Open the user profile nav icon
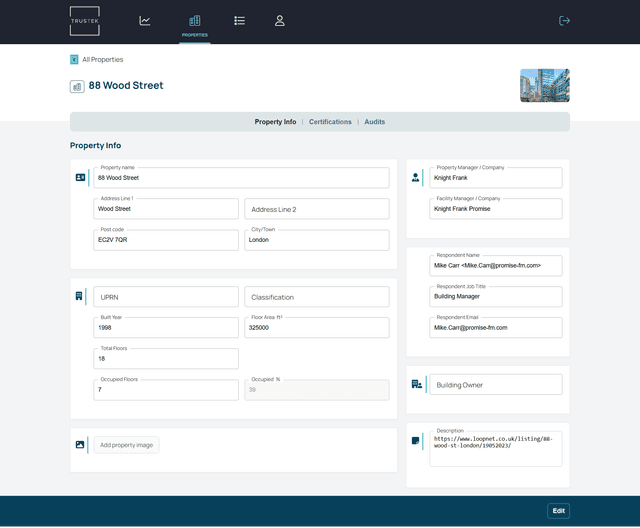Viewport: 640px width, 528px height. 280,20
